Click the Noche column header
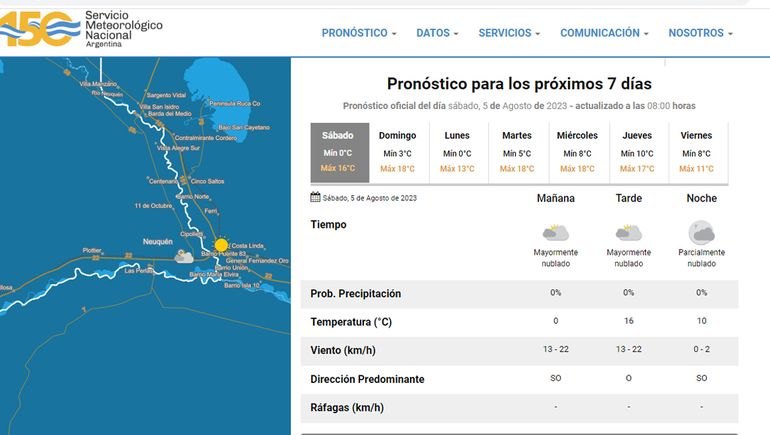 [x=701, y=198]
